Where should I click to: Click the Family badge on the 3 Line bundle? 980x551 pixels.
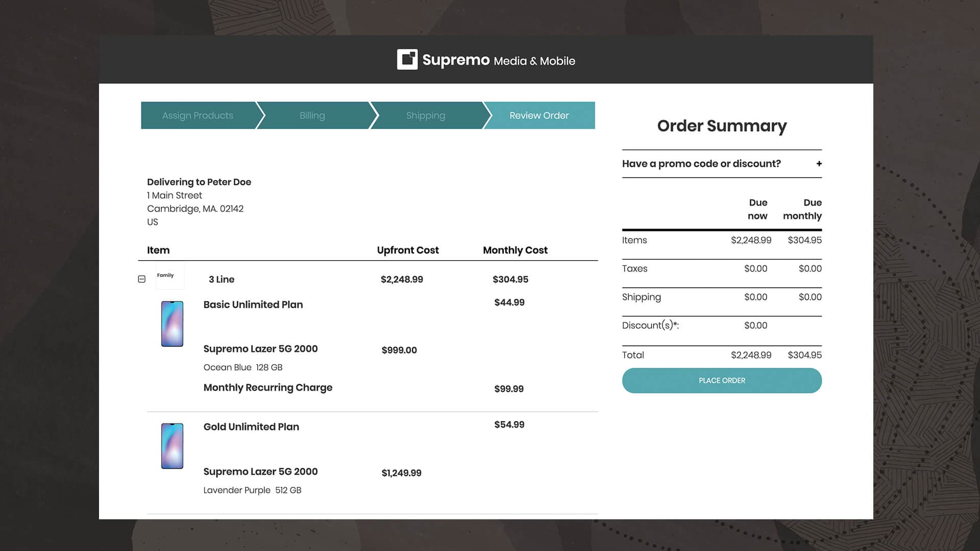(x=169, y=275)
